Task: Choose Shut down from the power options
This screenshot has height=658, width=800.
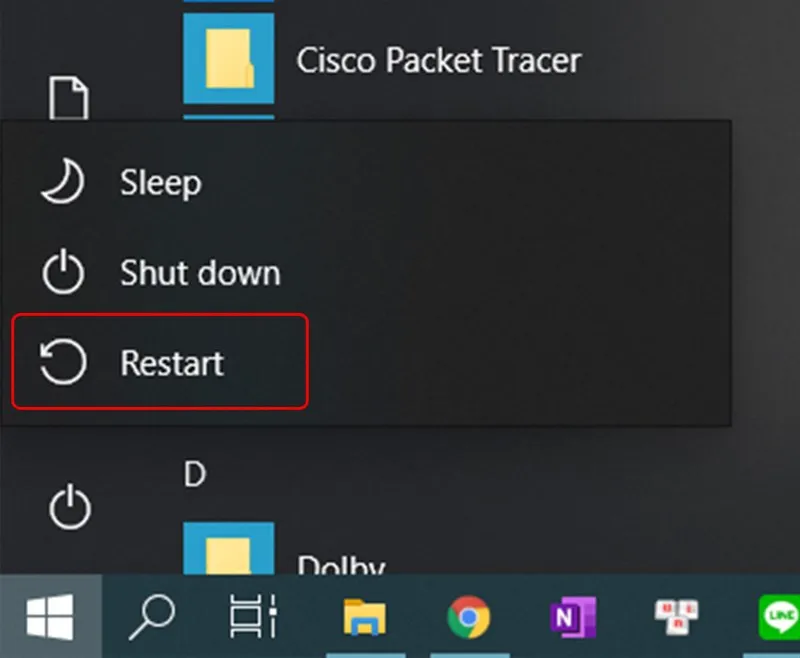Action: coord(199,272)
